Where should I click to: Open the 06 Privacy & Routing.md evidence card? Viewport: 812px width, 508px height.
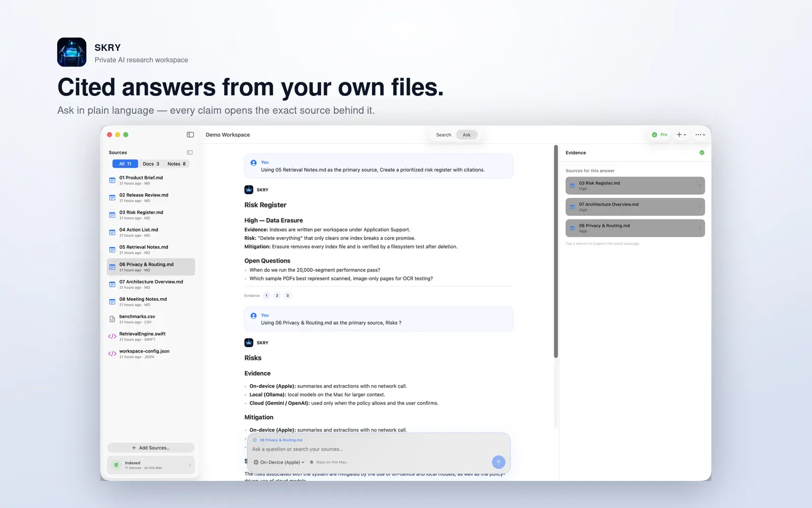(635, 228)
